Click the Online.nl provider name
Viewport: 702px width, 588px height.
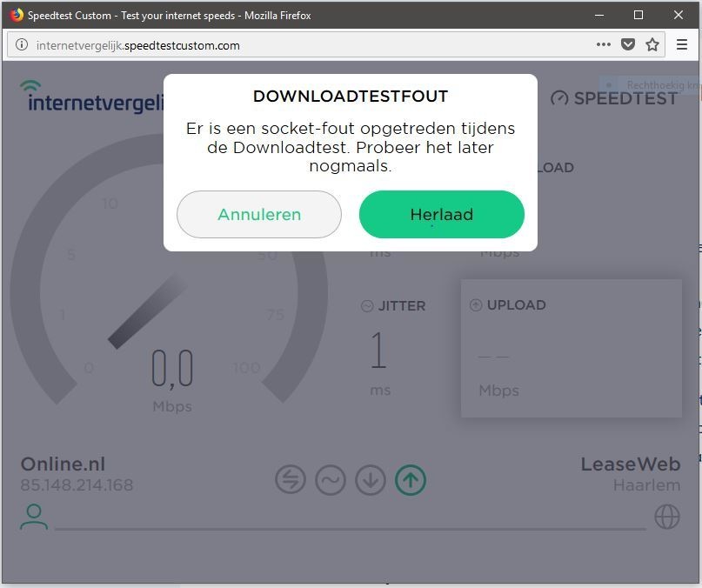[64, 464]
